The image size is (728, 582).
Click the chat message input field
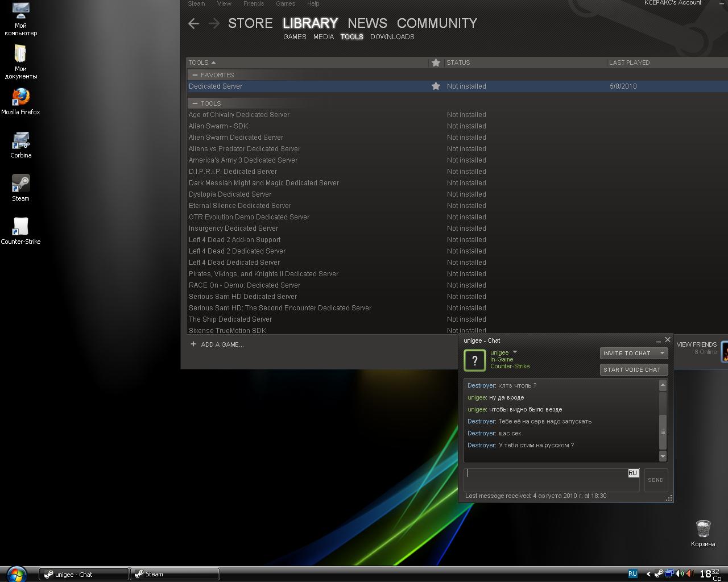point(551,480)
